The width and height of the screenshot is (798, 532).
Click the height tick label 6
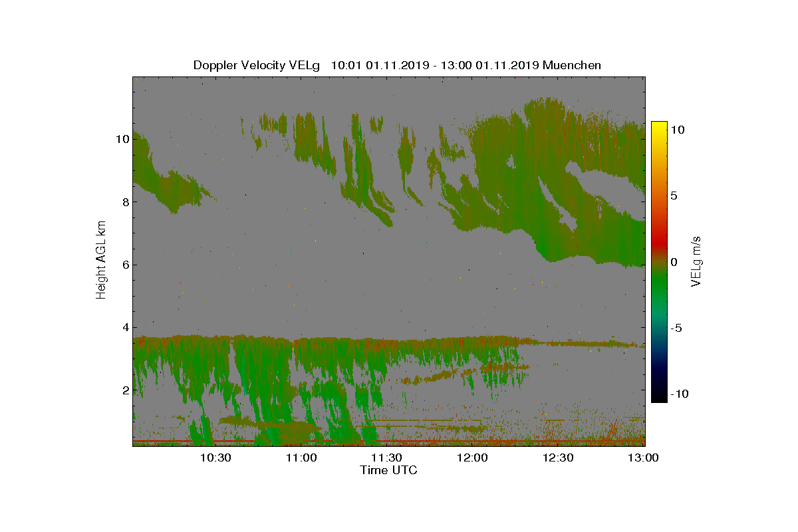pos(125,265)
